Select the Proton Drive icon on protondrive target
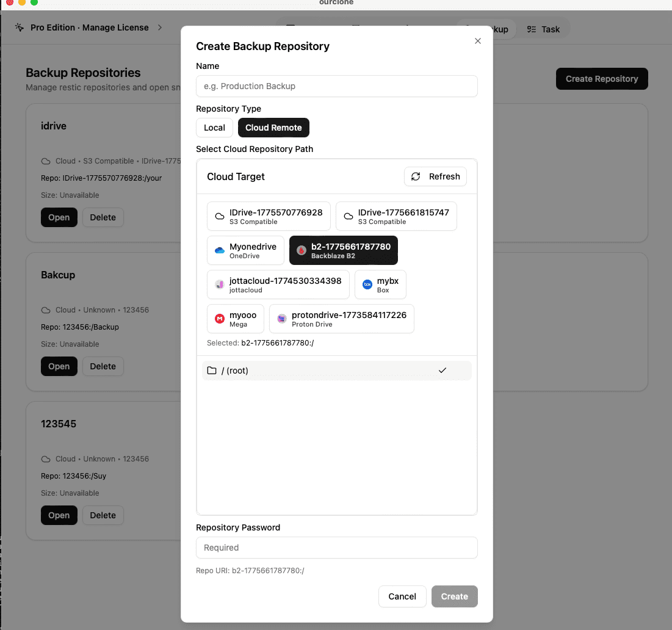The width and height of the screenshot is (672, 630). click(x=281, y=318)
